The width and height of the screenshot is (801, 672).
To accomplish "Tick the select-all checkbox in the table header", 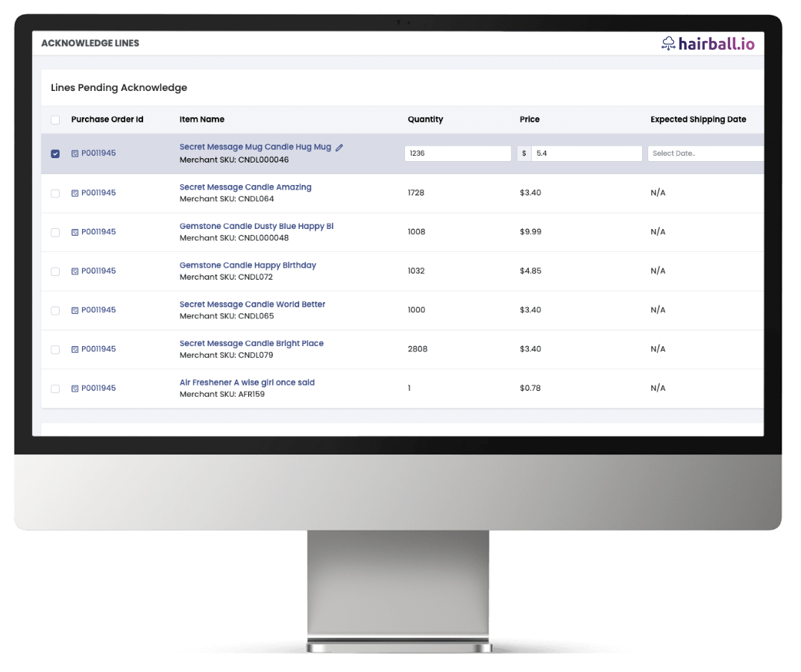I will point(55,119).
